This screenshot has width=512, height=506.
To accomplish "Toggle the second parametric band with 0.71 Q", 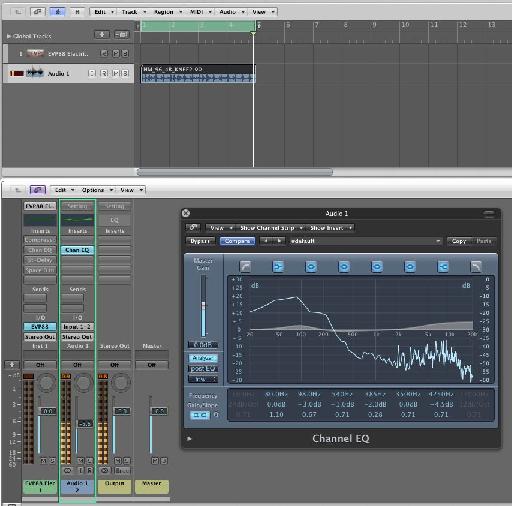I will [344, 266].
